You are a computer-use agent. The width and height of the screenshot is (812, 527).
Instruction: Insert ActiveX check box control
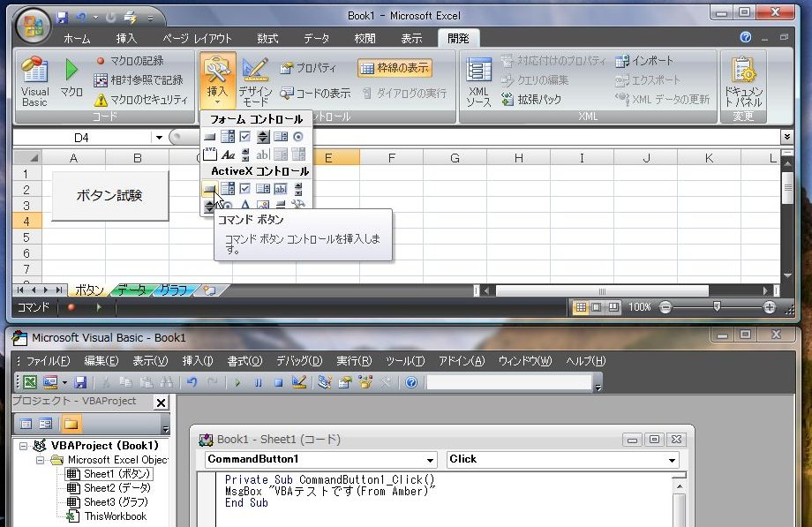pos(245,189)
